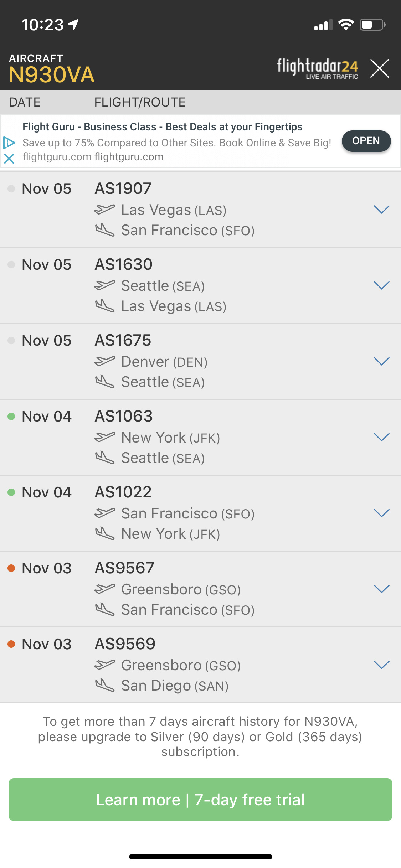Image resolution: width=401 pixels, height=868 pixels.
Task: Tap the location arrow in status bar
Action: pos(73,25)
